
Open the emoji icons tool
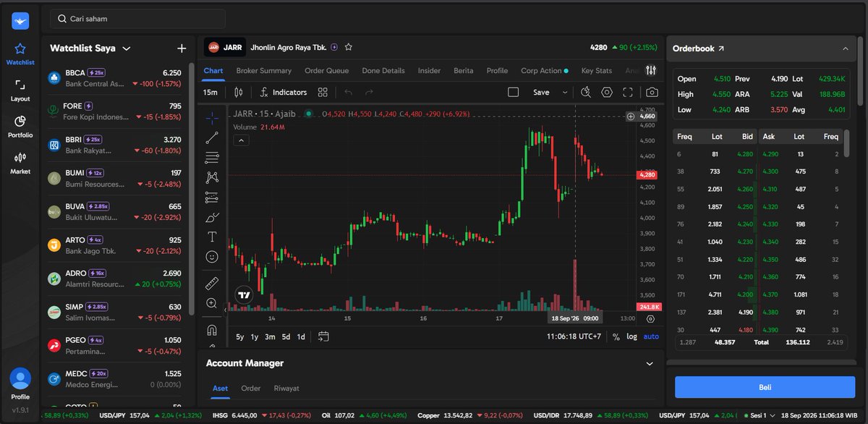pos(212,257)
